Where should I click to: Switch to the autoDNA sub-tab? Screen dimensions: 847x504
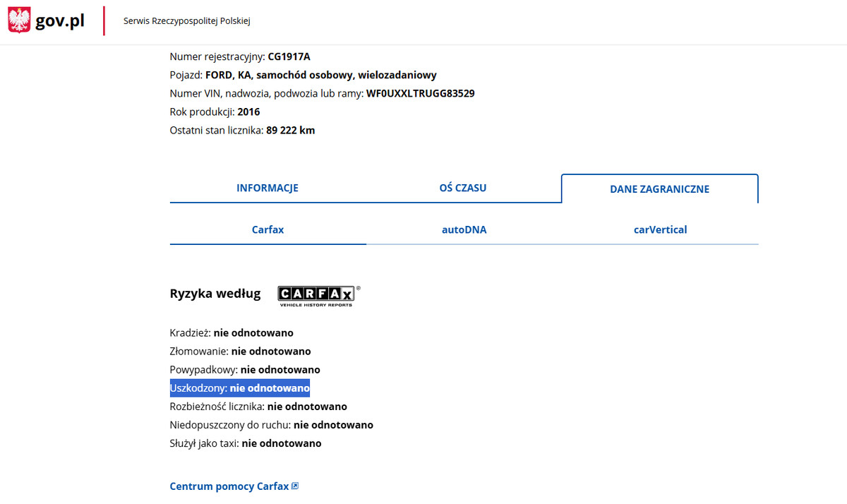(x=464, y=229)
